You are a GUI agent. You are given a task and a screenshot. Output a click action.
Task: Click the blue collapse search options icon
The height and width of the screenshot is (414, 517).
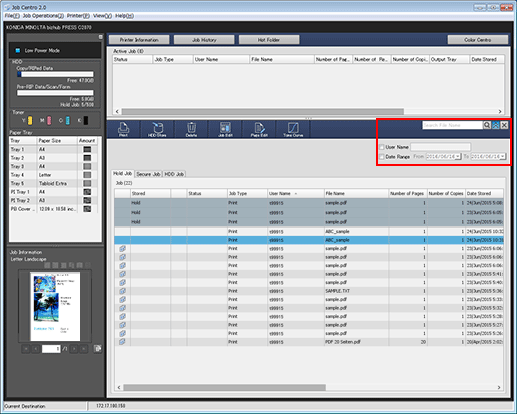tap(496, 125)
